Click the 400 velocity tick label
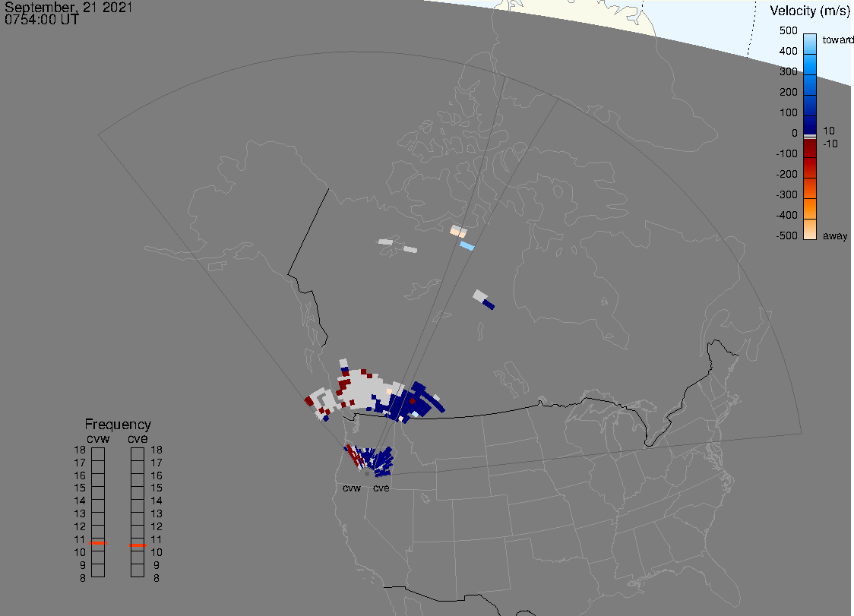The image size is (854, 616). tap(788, 51)
